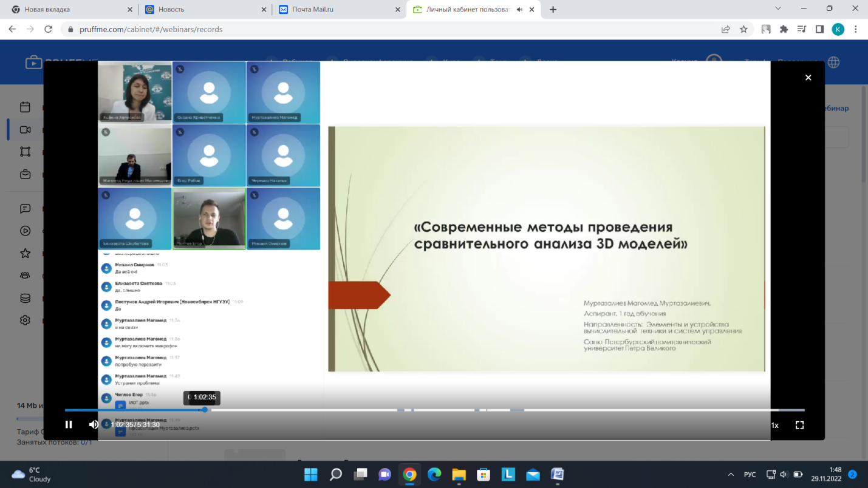The width and height of the screenshot is (868, 488).
Task: Select Ксения's webcam tile in the recording
Action: click(135, 92)
